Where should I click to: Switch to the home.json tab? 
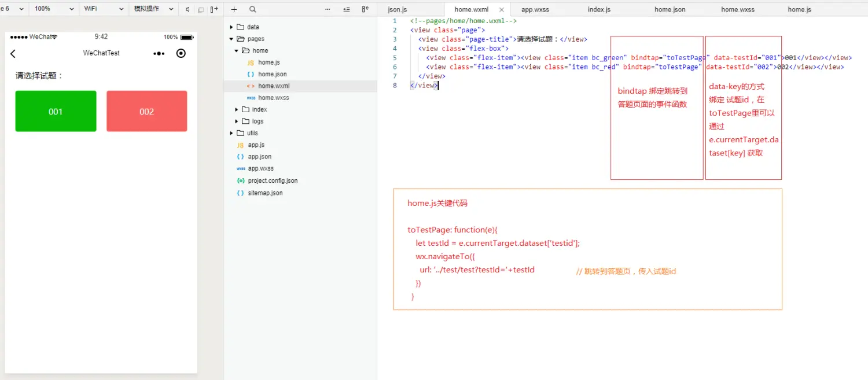[x=670, y=10]
